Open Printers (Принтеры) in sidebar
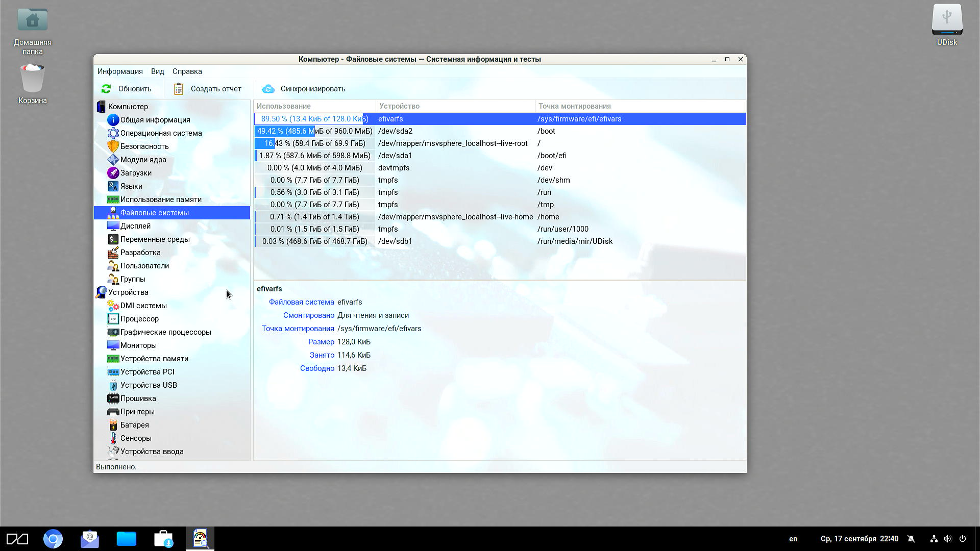This screenshot has width=980, height=551. (x=137, y=412)
